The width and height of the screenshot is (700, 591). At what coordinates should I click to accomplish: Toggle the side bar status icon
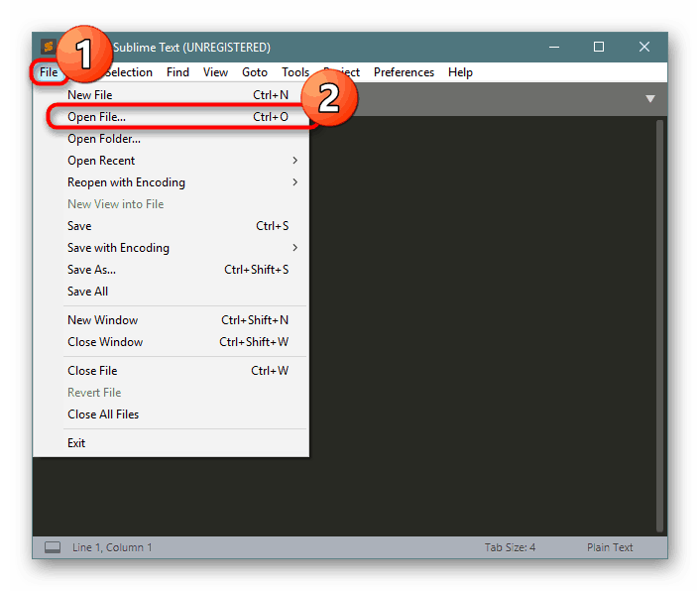tap(53, 547)
